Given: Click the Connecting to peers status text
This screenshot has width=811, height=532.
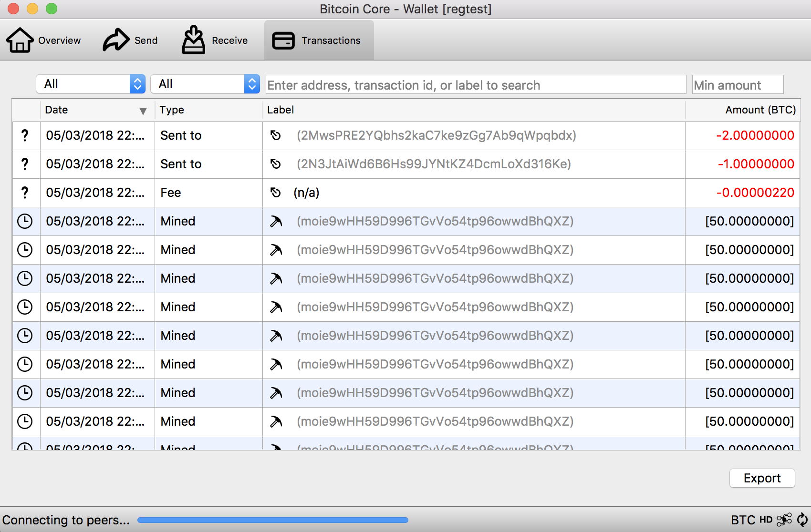Looking at the screenshot, I should (x=66, y=520).
